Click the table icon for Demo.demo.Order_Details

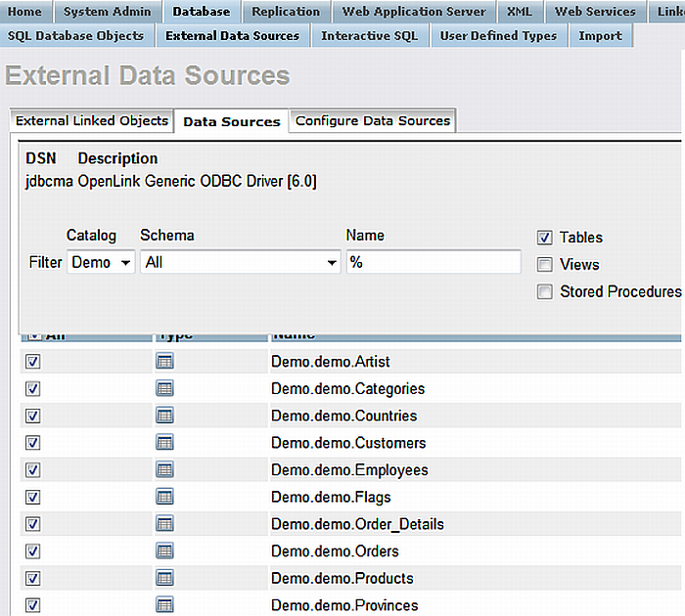coord(164,524)
